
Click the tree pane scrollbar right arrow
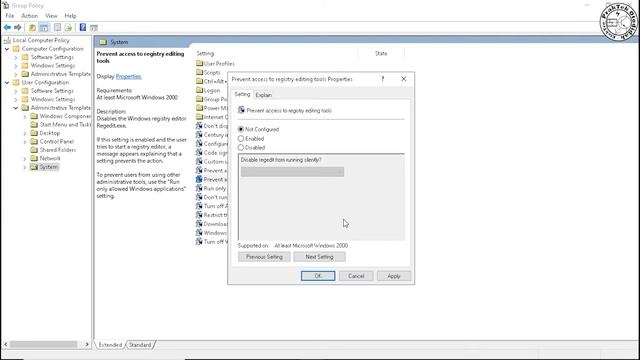[87, 344]
